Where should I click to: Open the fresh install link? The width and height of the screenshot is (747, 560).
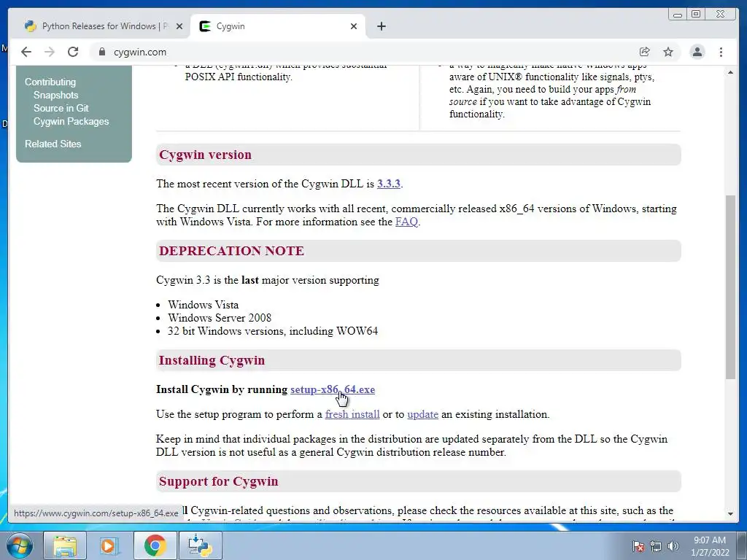point(352,414)
